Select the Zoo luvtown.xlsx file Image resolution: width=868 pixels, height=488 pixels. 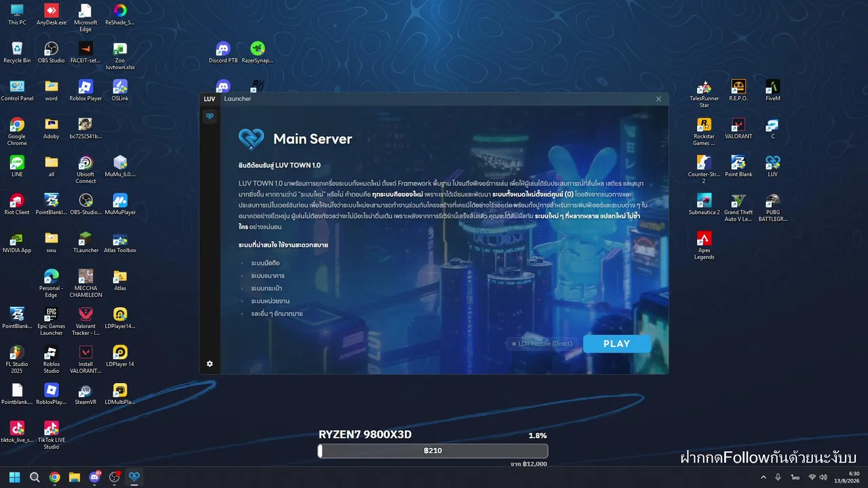coord(120,56)
